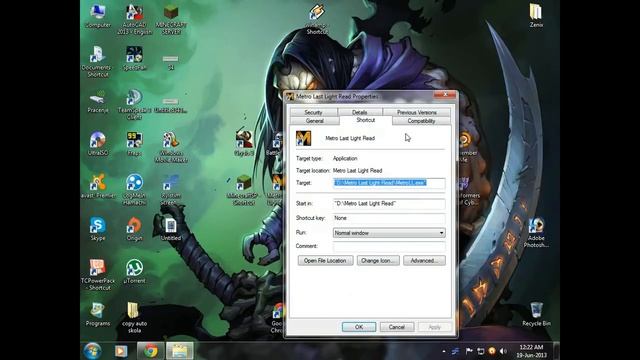This screenshot has height=360, width=640.
Task: Switch to the Security tab
Action: (x=313, y=112)
